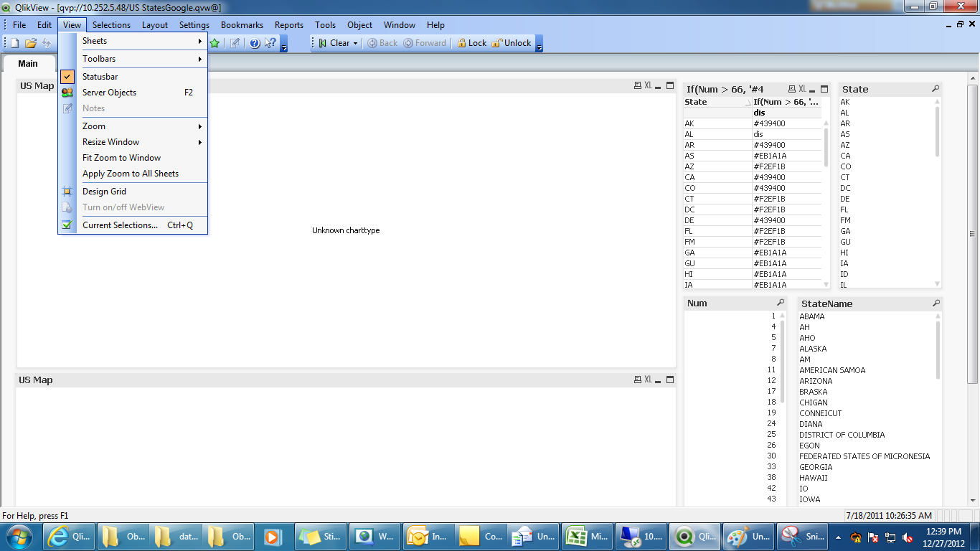The width and height of the screenshot is (980, 551).
Task: Open the Clear button dropdown arrow
Action: pyautogui.click(x=355, y=43)
